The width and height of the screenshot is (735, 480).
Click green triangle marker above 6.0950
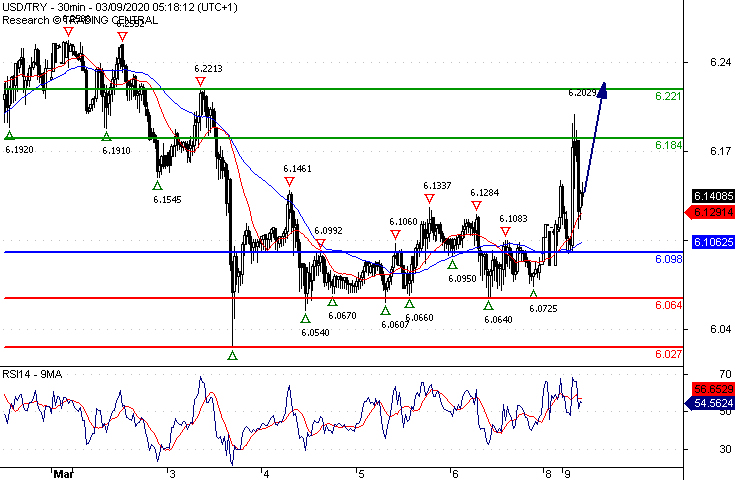coord(452,265)
